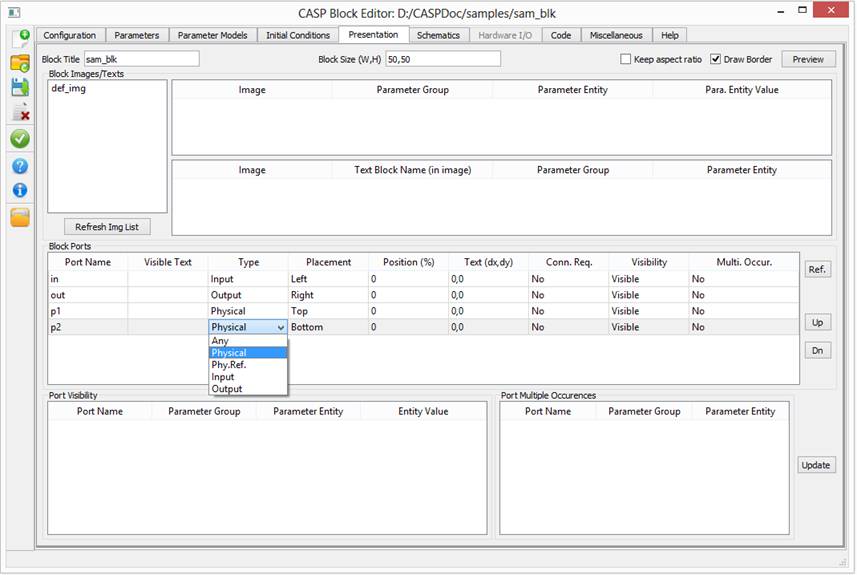Screen dimensions: 857x575
Task: Pick Any from the port type dropdown
Action: click(x=220, y=341)
